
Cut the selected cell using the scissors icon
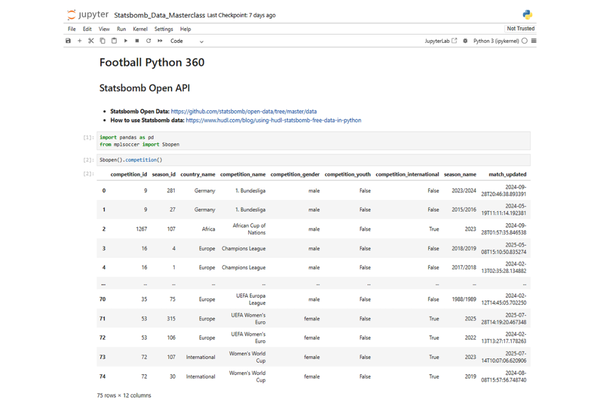91,41
